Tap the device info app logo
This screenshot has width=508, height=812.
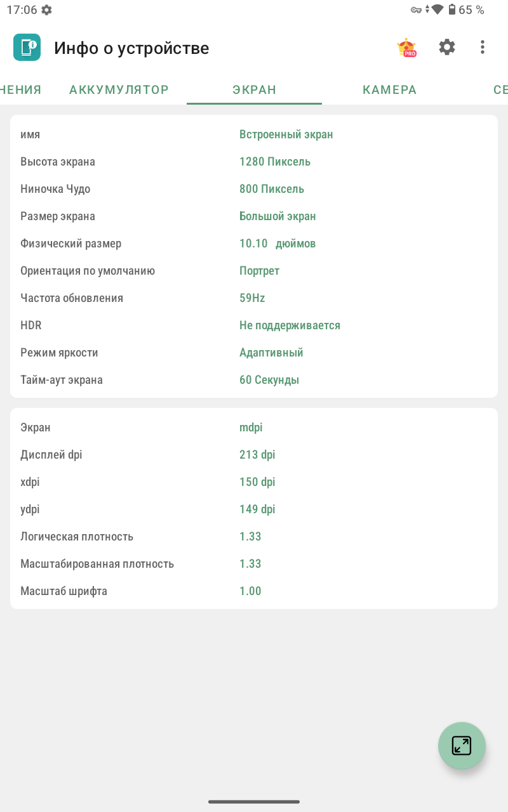27,48
